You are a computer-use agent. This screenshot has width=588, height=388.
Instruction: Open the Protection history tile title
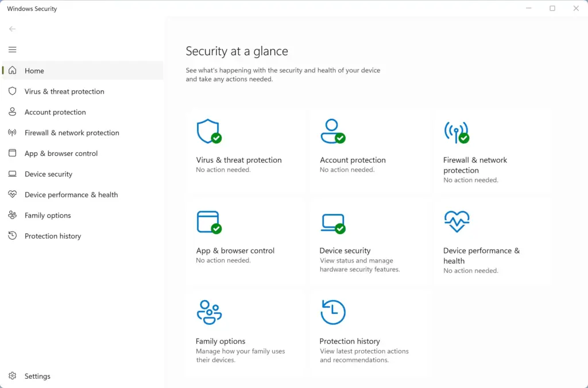point(350,341)
